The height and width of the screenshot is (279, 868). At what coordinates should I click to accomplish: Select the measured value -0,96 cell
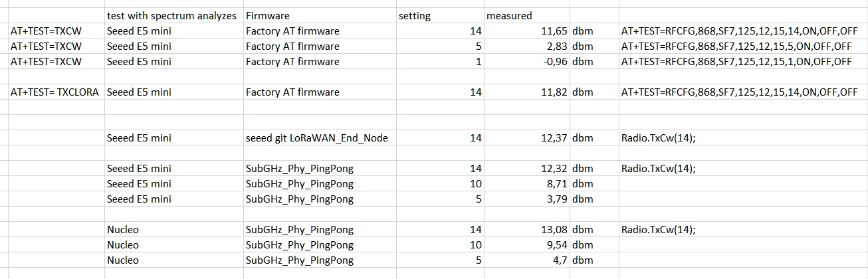[x=527, y=62]
